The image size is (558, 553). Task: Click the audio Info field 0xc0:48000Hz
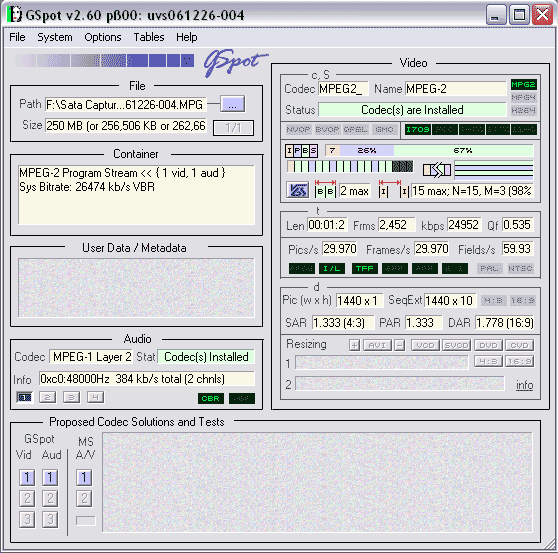point(147,379)
